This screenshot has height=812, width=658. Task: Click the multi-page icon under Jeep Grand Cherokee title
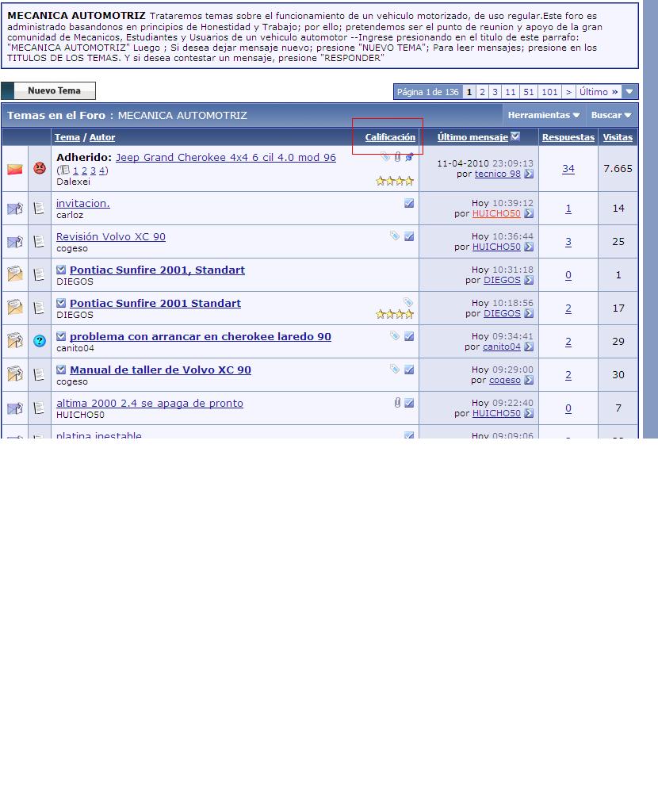click(x=65, y=170)
